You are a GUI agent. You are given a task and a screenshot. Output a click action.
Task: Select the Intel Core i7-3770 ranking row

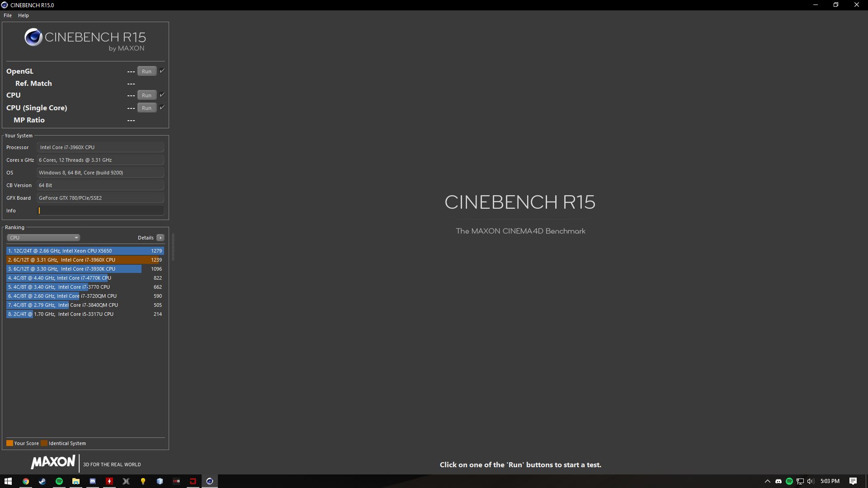[85, 287]
